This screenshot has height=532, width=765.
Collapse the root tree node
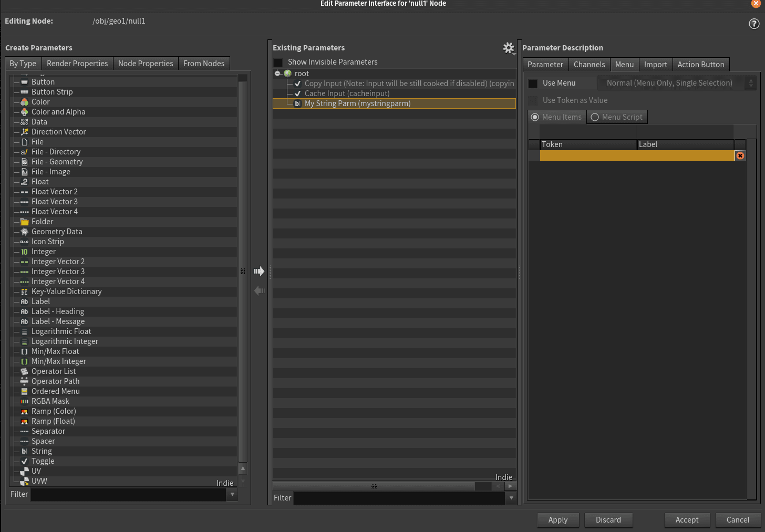277,74
